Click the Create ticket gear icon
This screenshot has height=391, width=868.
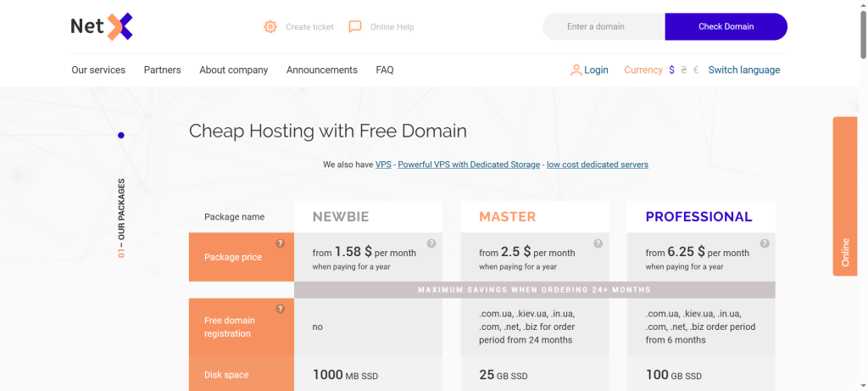(270, 27)
